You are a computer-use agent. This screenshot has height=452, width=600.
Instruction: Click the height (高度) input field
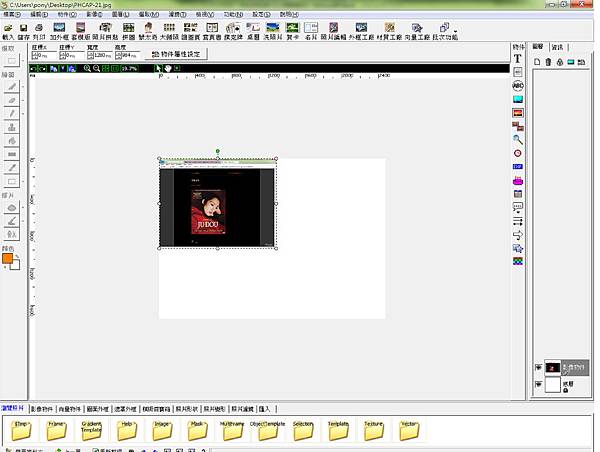click(127, 56)
